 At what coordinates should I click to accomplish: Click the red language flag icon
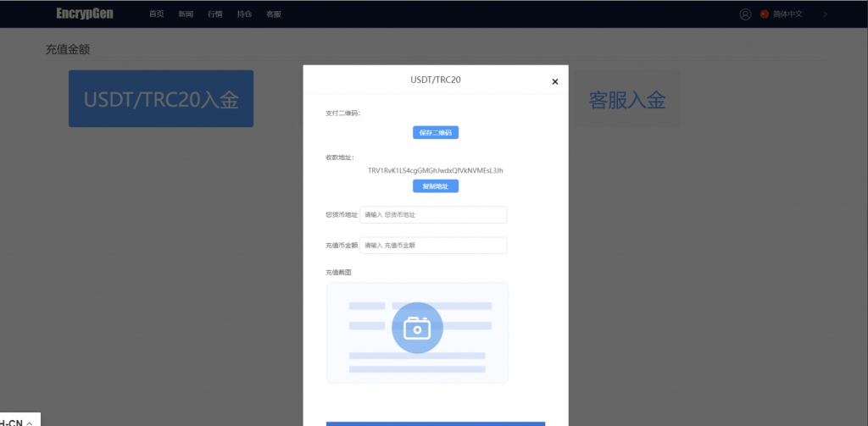765,14
